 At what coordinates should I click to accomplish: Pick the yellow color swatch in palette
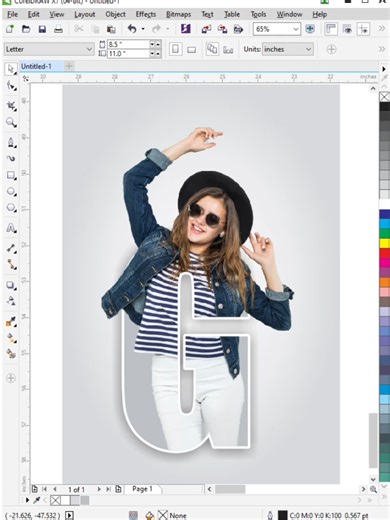pyautogui.click(x=384, y=243)
